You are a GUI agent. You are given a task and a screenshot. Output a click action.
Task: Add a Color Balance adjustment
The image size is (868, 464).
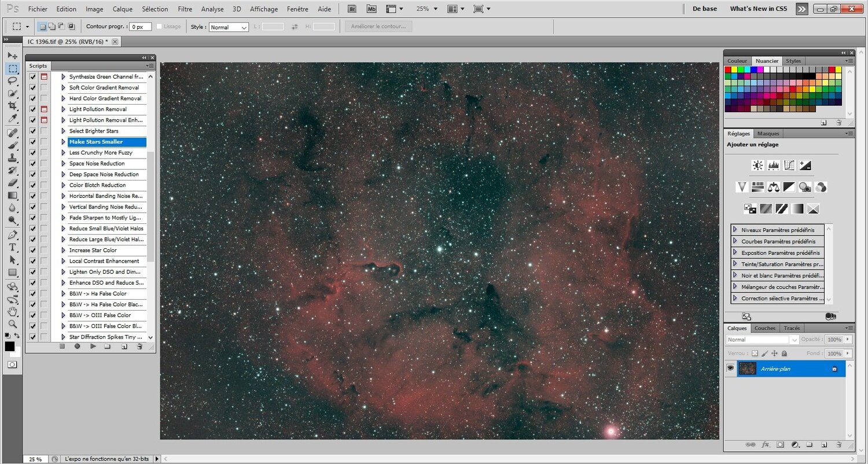click(774, 187)
